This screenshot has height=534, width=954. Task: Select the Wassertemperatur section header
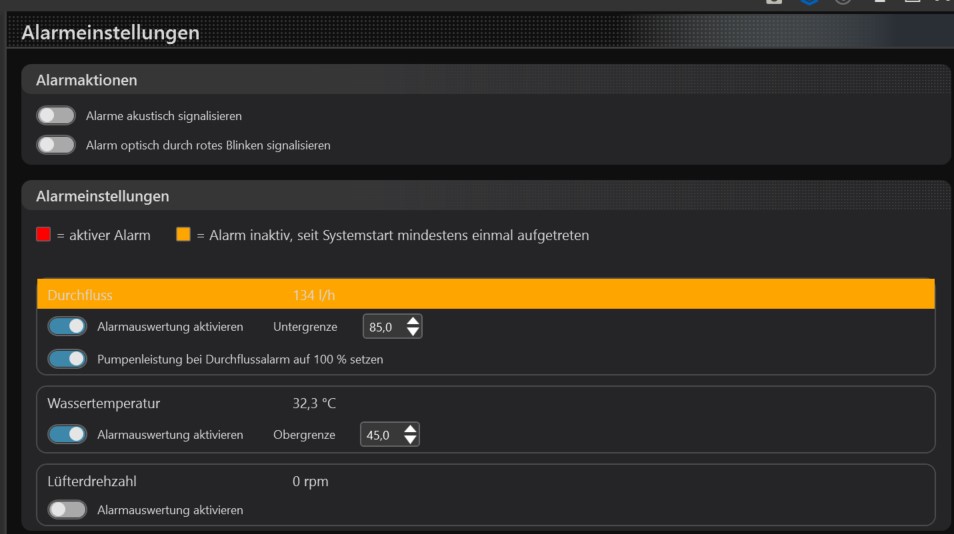click(104, 403)
